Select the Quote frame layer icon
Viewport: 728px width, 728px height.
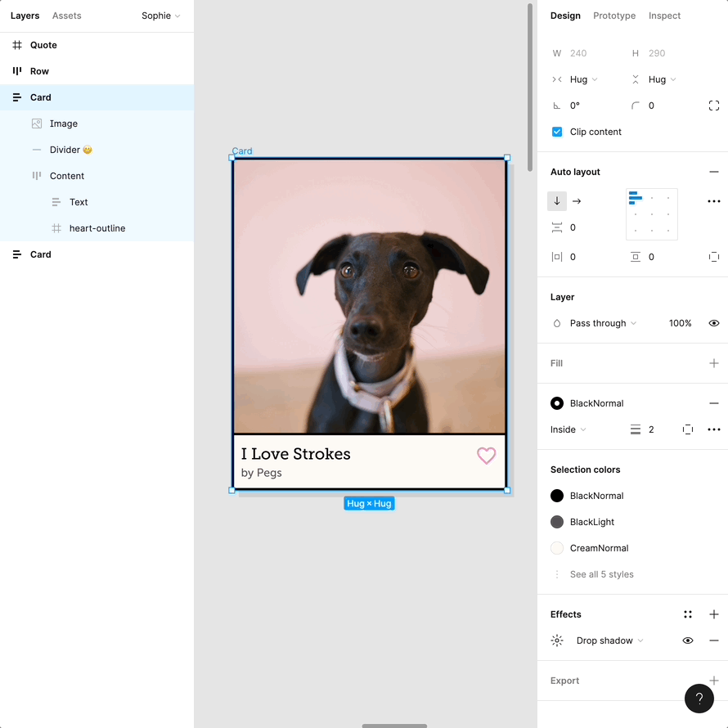click(x=17, y=45)
